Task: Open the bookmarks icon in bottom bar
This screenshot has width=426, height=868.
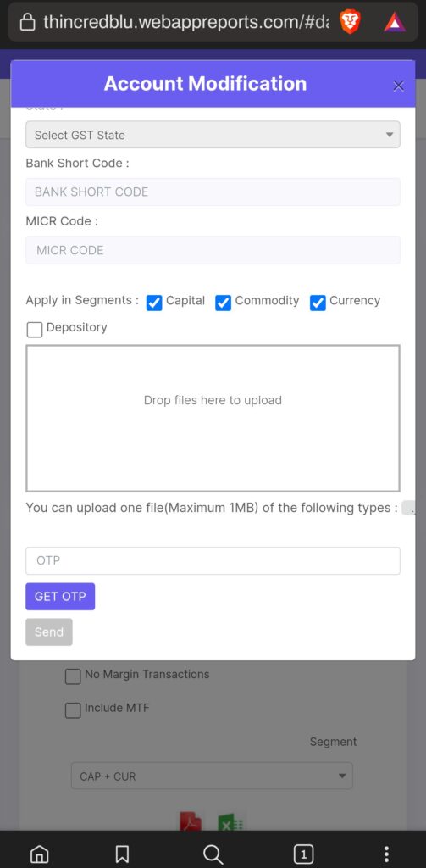Action: coord(122,854)
